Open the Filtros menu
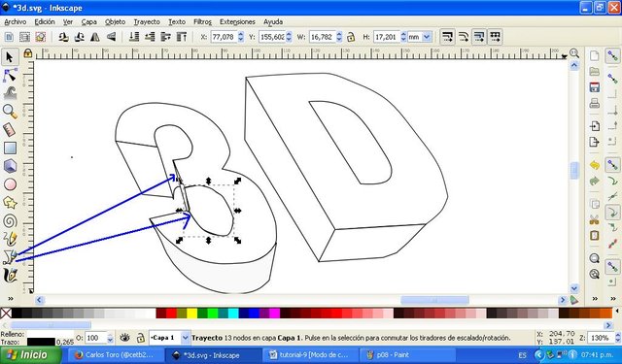Screen dimensions: 622x364 point(202,21)
